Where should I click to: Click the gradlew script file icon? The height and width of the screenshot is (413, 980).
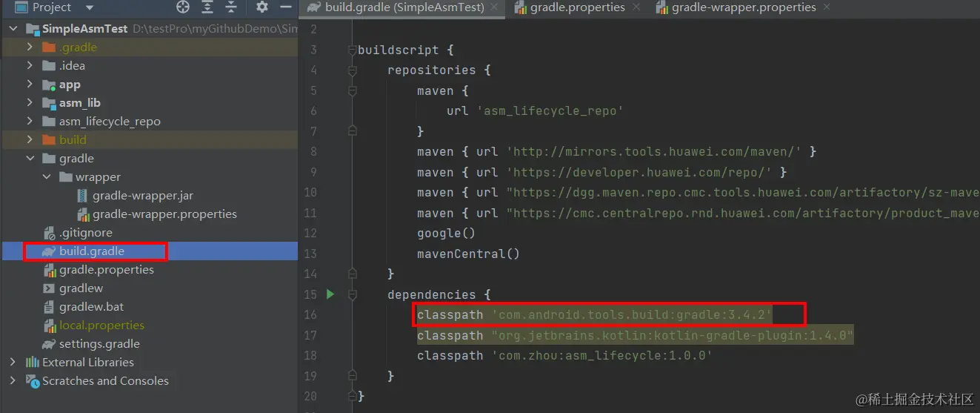[x=50, y=288]
